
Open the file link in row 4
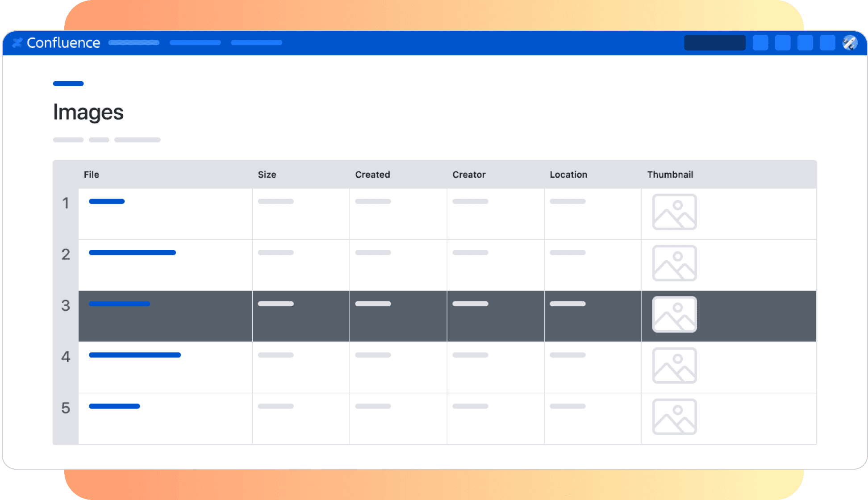tap(134, 355)
